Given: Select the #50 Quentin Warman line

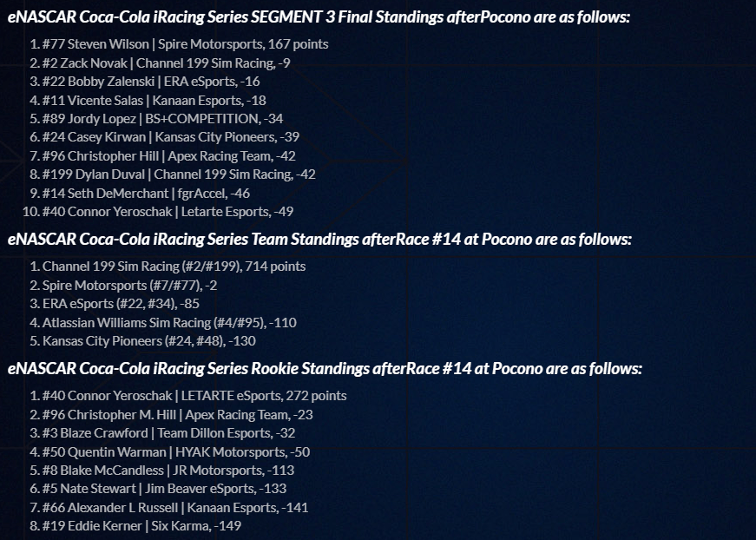Looking at the screenshot, I should [176, 452].
